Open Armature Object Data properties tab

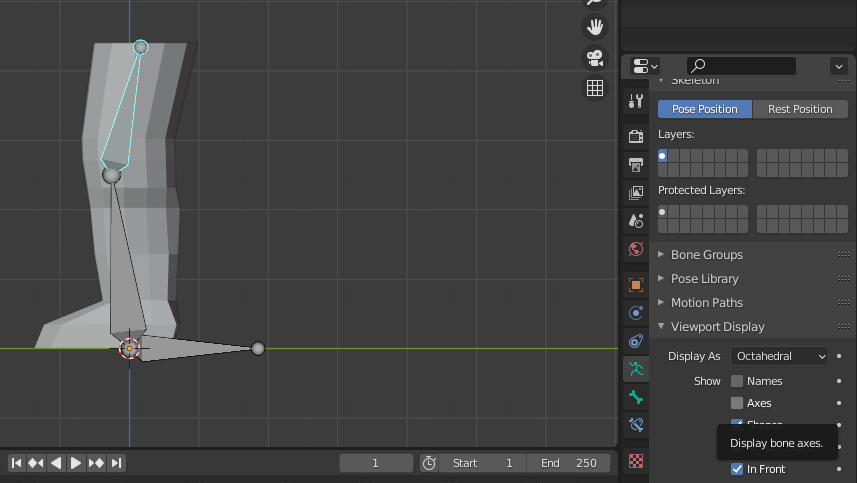636,369
